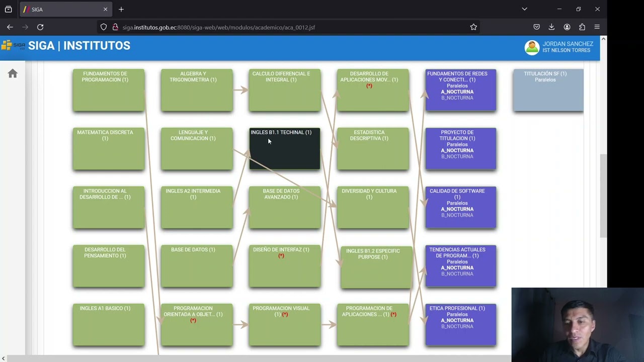The width and height of the screenshot is (644, 362).
Task: Choose A_NOCTURNA under Proyecto de Titulacion
Action: pyautogui.click(x=457, y=150)
